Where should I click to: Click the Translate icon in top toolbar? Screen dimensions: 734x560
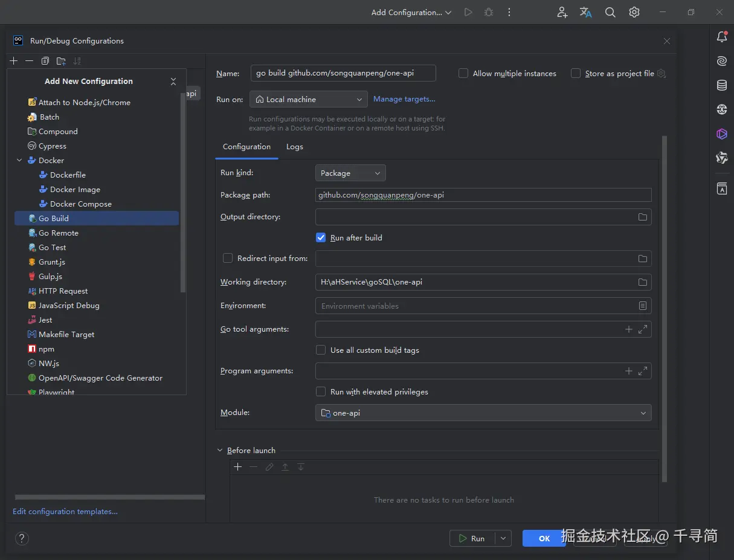(x=586, y=12)
